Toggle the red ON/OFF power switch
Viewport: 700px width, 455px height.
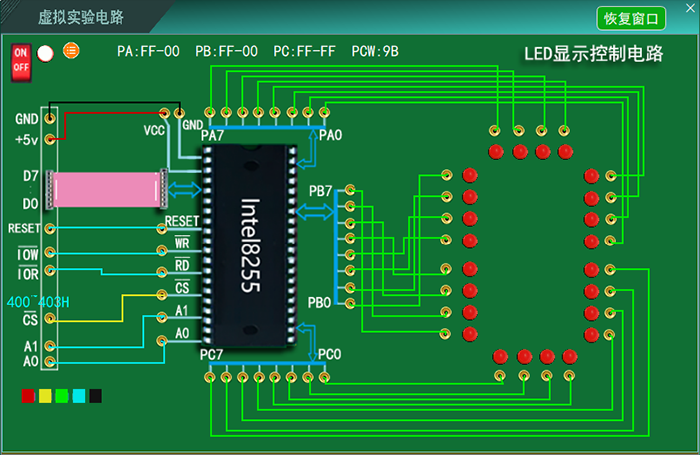[20, 61]
